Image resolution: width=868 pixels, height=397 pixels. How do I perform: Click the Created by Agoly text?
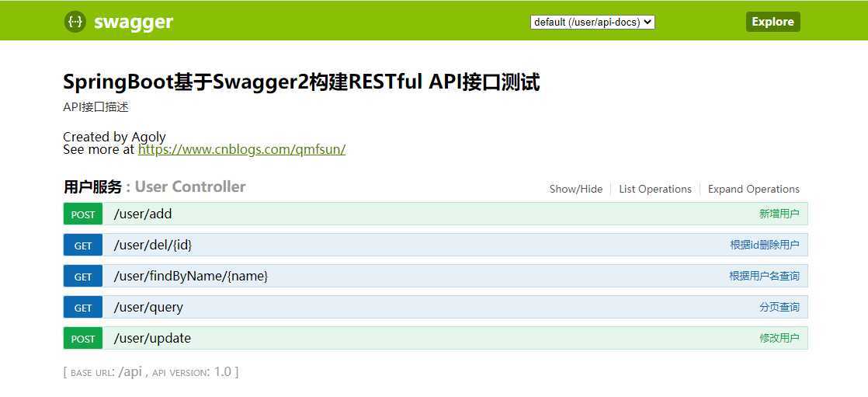(x=114, y=137)
